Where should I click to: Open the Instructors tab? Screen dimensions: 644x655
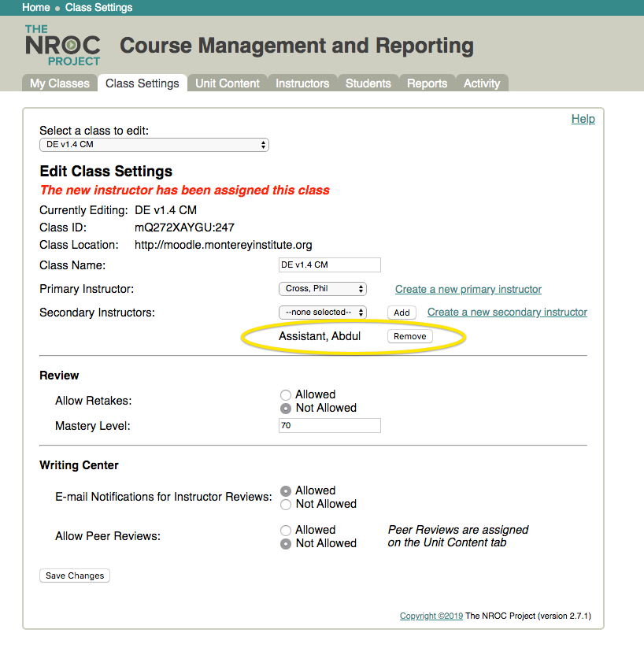[x=302, y=83]
